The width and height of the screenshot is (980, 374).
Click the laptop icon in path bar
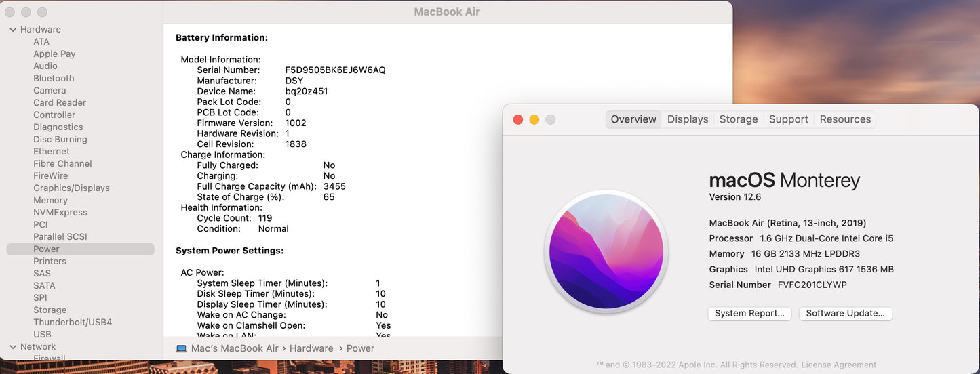coord(181,348)
